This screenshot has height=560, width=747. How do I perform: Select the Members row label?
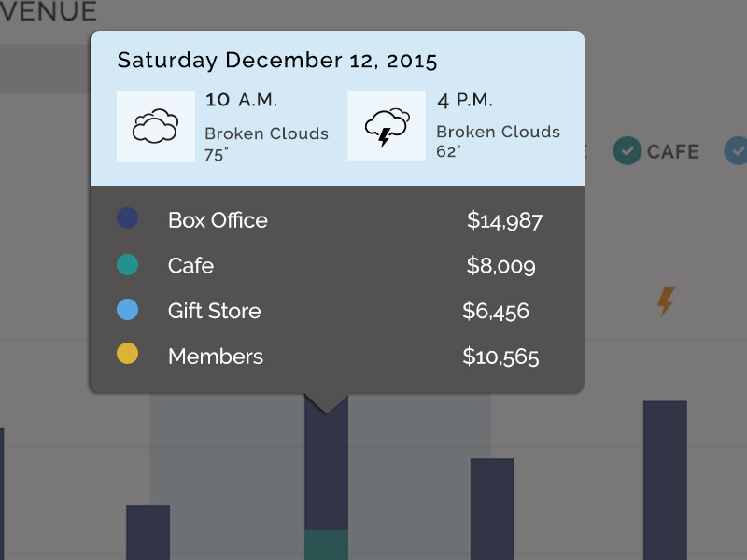click(216, 357)
